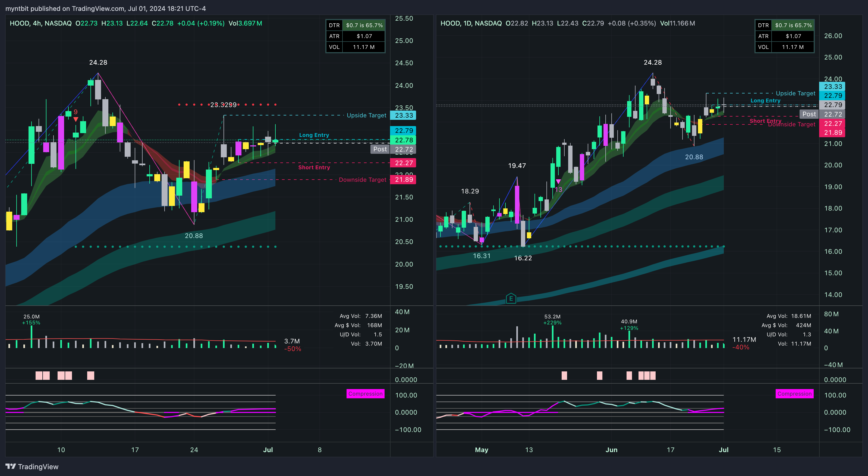
Task: Click the 'Long Entry' label on the 4h chart
Action: tap(314, 135)
